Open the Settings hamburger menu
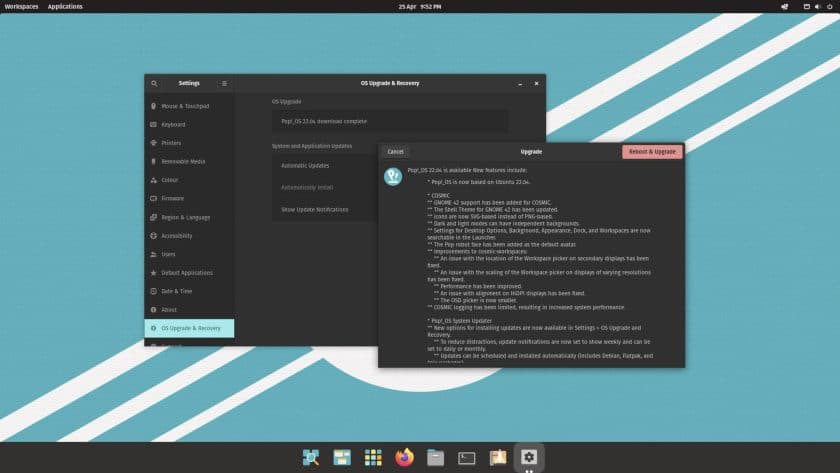The height and width of the screenshot is (473, 840). [224, 84]
